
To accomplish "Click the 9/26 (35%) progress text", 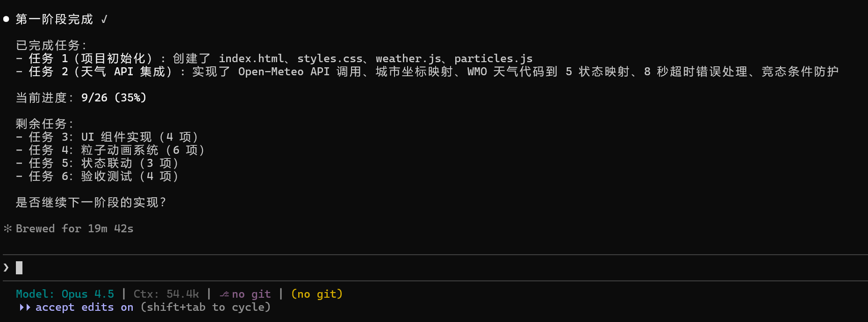I will coord(114,98).
